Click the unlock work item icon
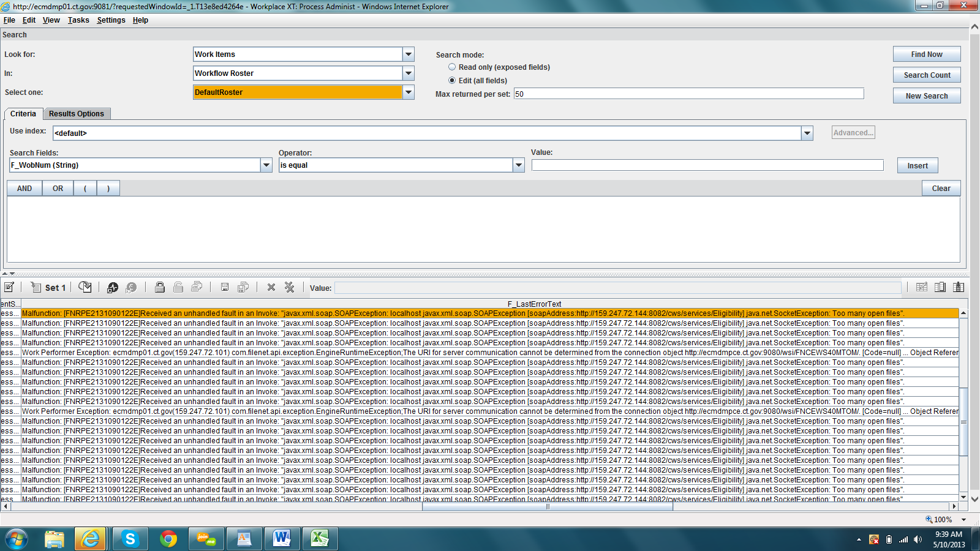Image resolution: width=980 pixels, height=551 pixels. tap(178, 287)
